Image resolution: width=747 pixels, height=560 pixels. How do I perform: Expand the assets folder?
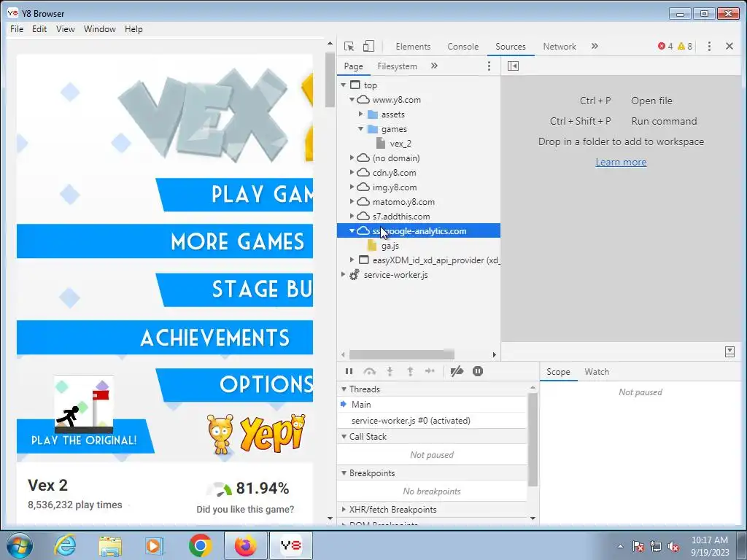tap(360, 114)
